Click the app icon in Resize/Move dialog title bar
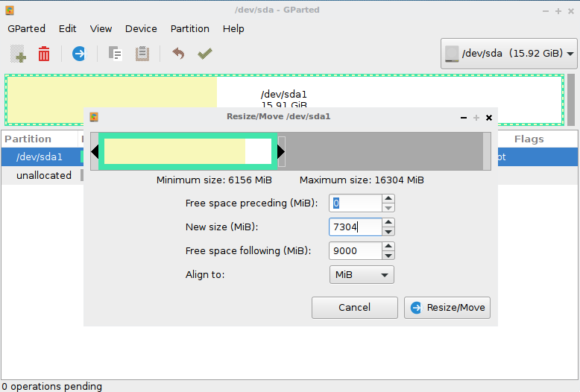This screenshot has height=392, width=580. (x=94, y=117)
